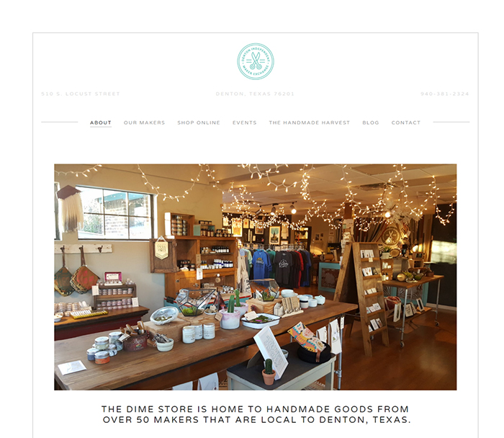Click the small potted cactus in photo
504x438 pixels.
tap(269, 372)
